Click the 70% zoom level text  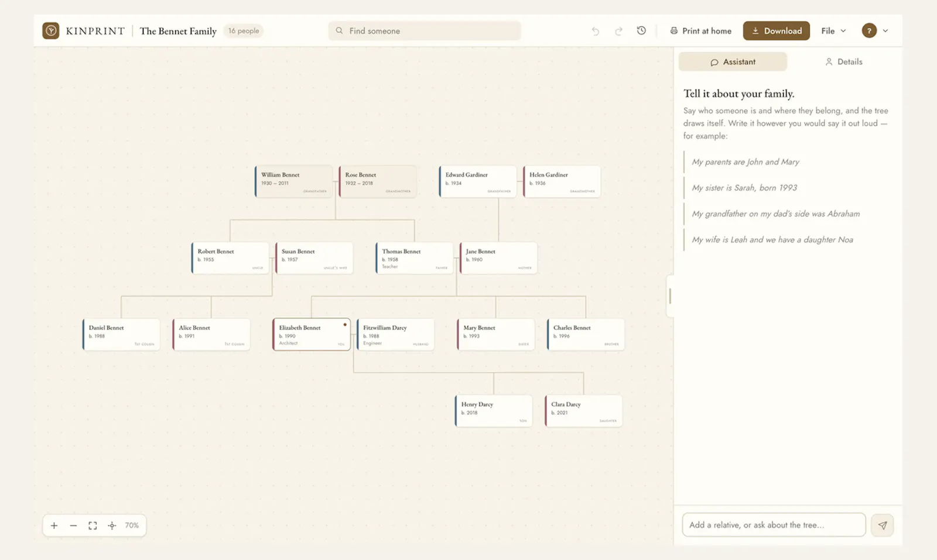pyautogui.click(x=132, y=525)
